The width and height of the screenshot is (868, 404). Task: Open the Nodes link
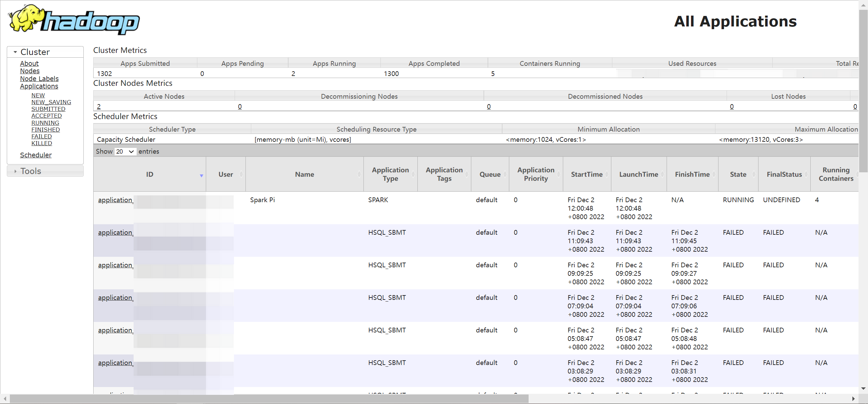[30, 71]
